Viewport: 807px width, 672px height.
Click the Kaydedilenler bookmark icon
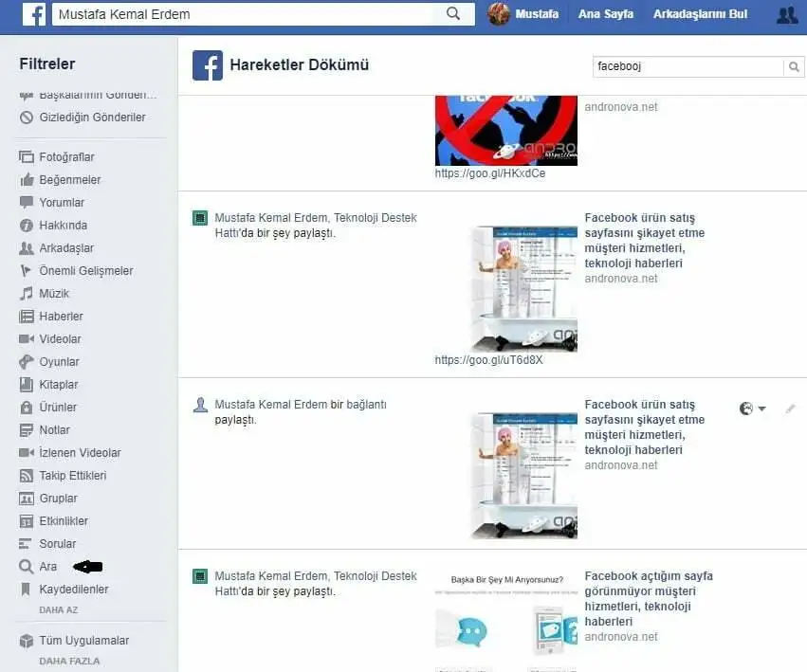point(27,590)
